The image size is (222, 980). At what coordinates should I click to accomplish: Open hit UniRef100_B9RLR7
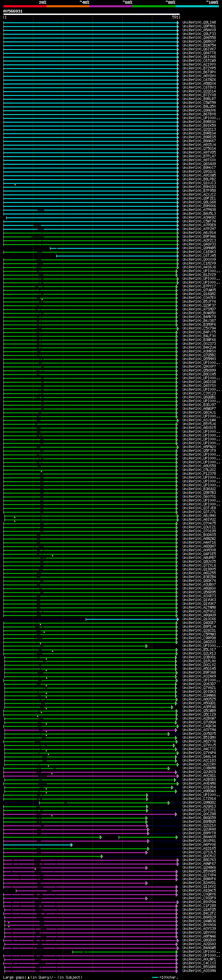tap(199, 99)
